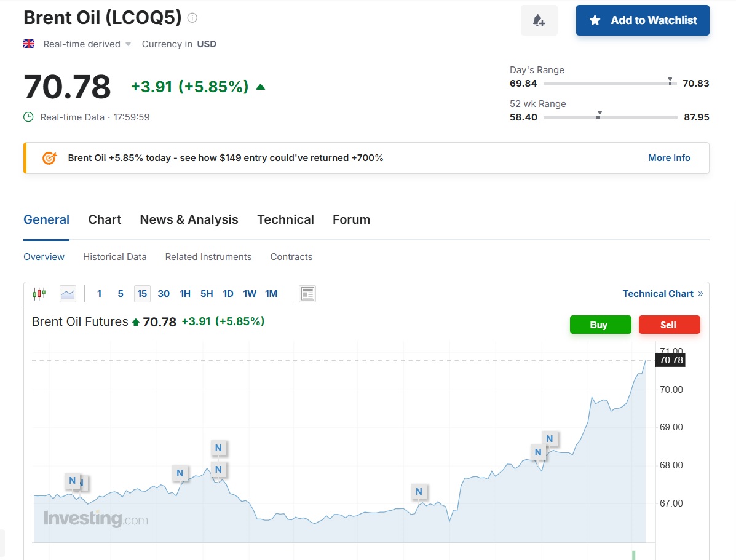The image size is (736, 560).
Task: Click 52 week low value 58.40
Action: tap(523, 117)
